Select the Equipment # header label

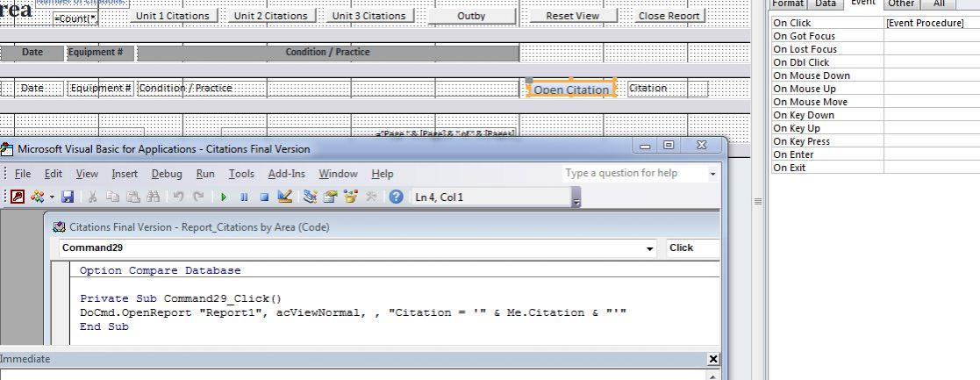100,53
